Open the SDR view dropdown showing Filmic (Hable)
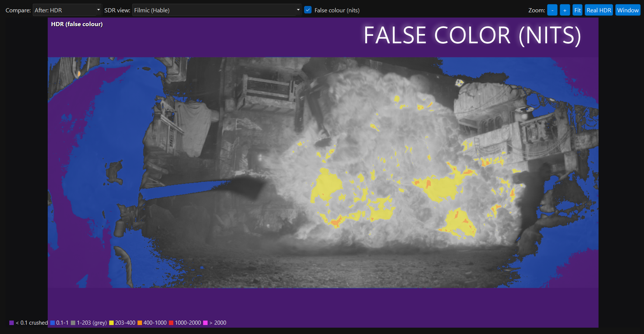The width and height of the screenshot is (644, 334). [x=217, y=10]
